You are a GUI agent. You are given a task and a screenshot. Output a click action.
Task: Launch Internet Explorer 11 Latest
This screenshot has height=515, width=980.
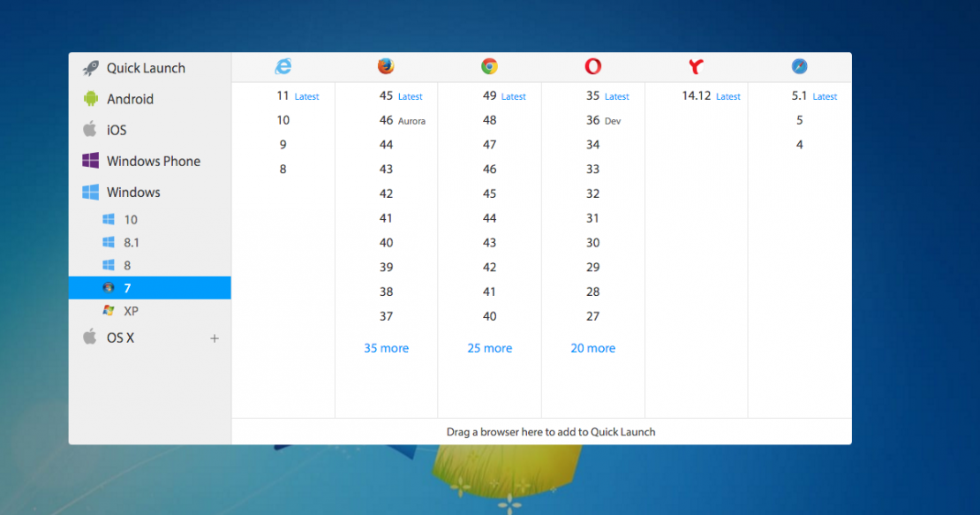click(x=298, y=95)
